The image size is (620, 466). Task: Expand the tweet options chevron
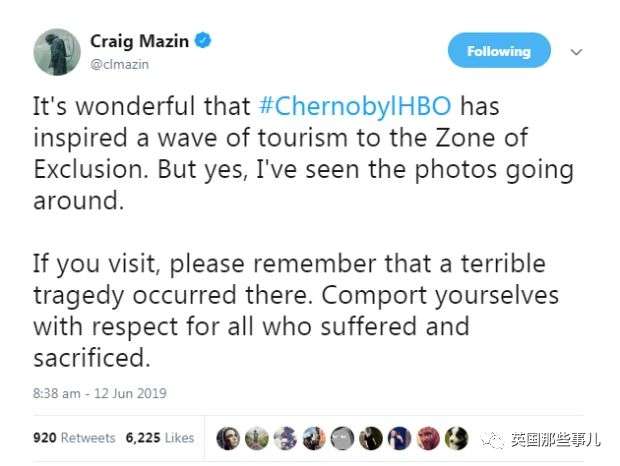click(575, 51)
